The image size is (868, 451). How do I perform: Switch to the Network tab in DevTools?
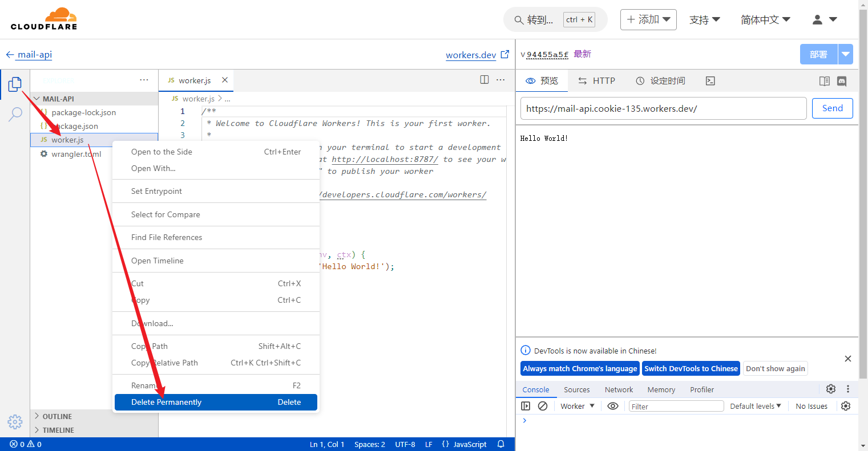point(619,389)
